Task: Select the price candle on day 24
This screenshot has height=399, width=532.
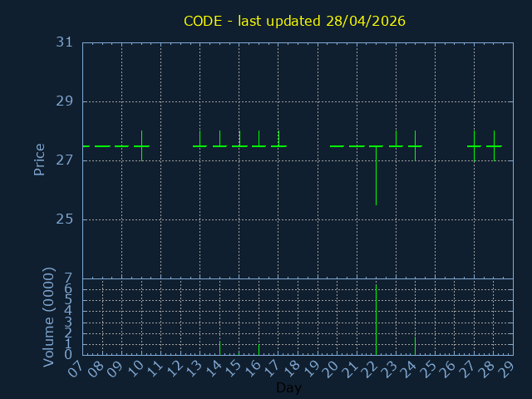Action: (415, 145)
